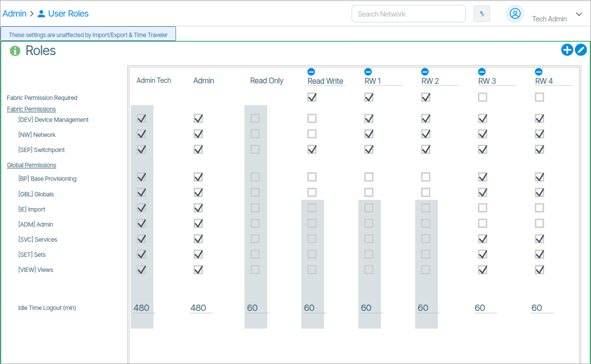This screenshot has width=591, height=364.
Task: Click the green info icon beside Roles
Action: point(15,51)
